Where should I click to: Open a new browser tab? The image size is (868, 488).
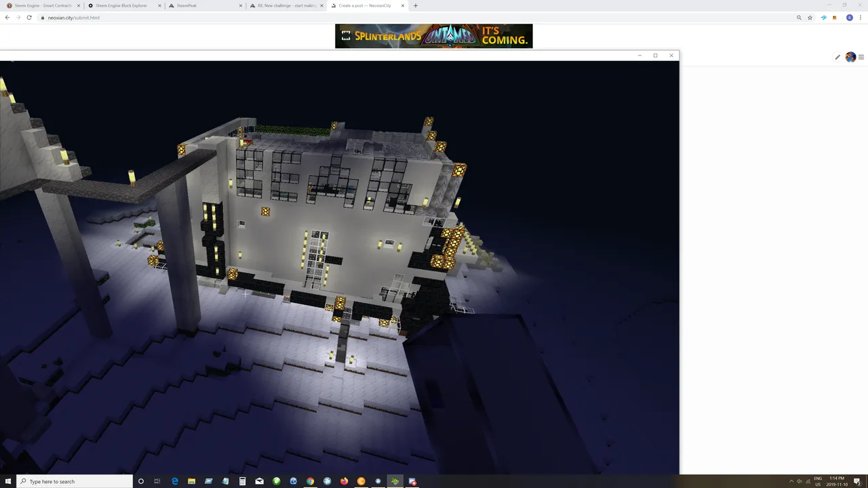[416, 5]
